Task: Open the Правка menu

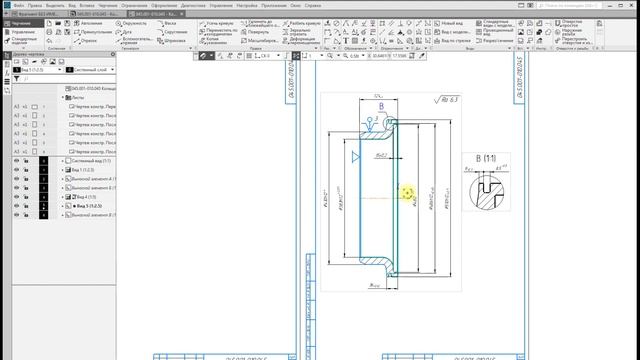Action: pos(35,6)
